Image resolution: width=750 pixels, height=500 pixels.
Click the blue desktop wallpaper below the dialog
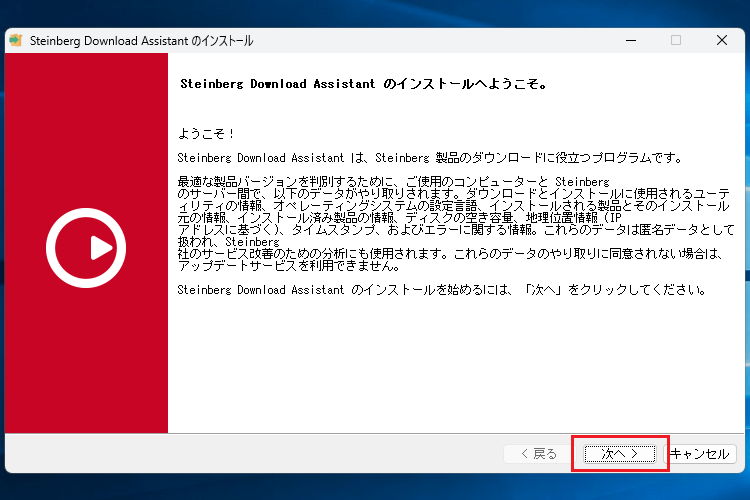(375, 485)
